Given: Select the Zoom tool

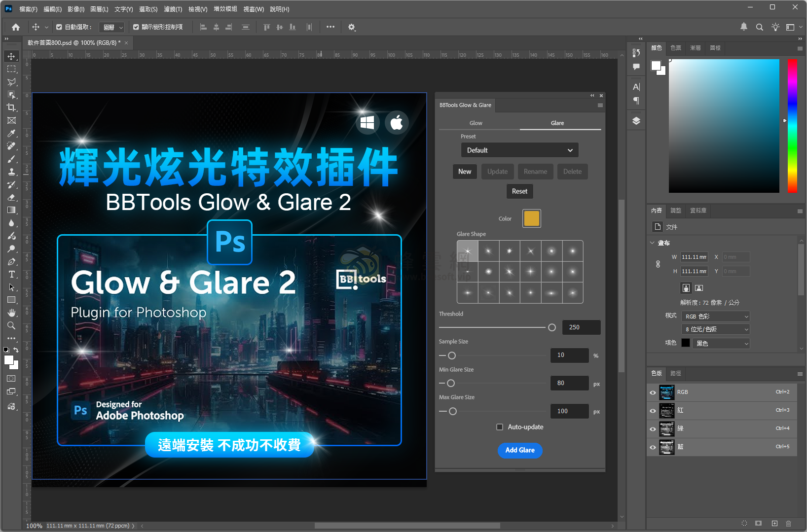Looking at the screenshot, I should click(x=11, y=325).
